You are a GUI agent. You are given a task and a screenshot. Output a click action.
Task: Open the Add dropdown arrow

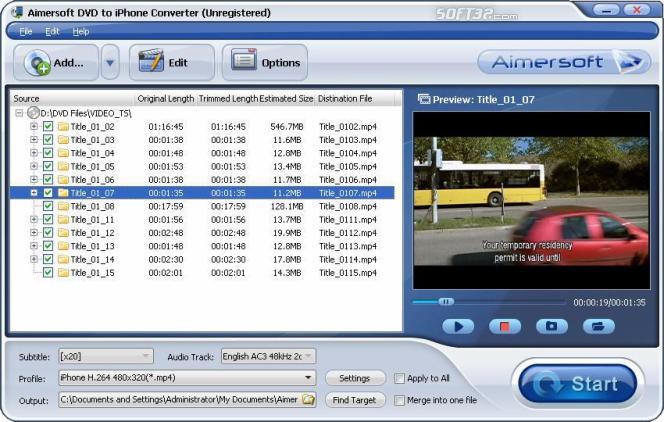[x=110, y=63]
